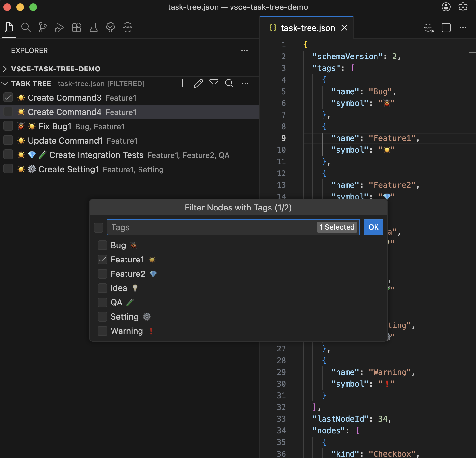Split the editor using the split icon

tap(446, 28)
